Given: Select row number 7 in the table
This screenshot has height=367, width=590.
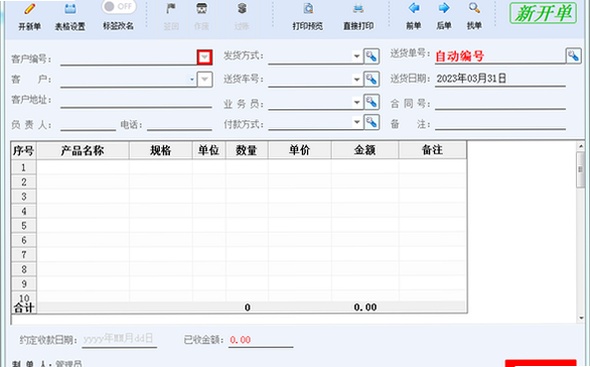Looking at the screenshot, I should 24,255.
